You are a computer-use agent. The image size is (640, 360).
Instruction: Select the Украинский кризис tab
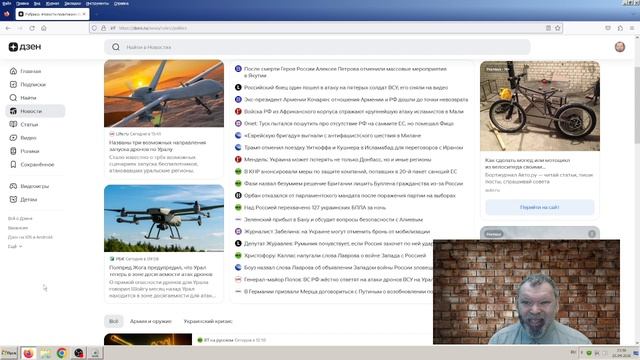pyautogui.click(x=208, y=322)
